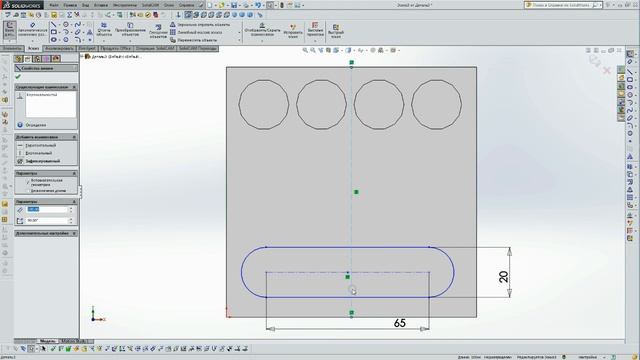Click red cancel-sketch X in canvas corner
640x360 pixels.
pyautogui.click(x=607, y=70)
